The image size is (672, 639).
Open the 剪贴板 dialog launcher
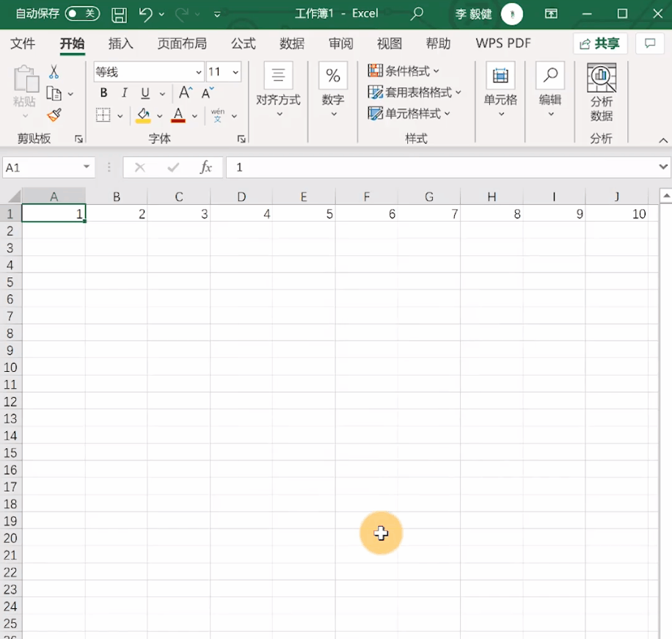click(78, 139)
